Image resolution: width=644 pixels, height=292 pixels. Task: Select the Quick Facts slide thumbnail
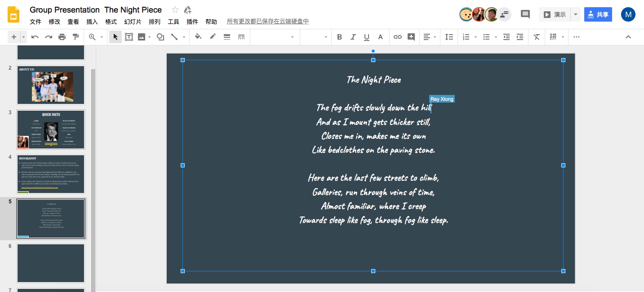click(x=51, y=130)
